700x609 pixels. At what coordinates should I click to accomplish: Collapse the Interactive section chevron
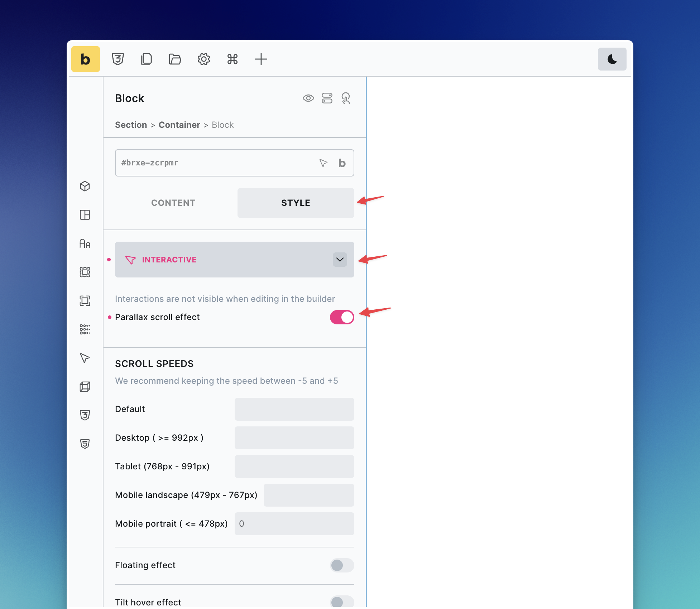(x=340, y=260)
